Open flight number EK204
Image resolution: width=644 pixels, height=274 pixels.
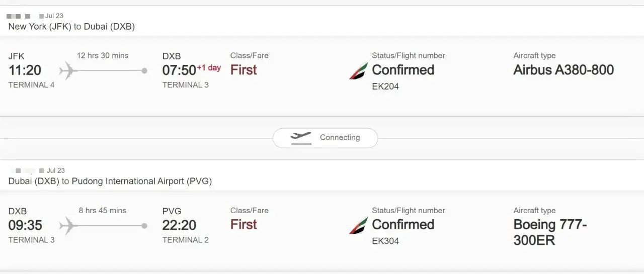tap(385, 86)
